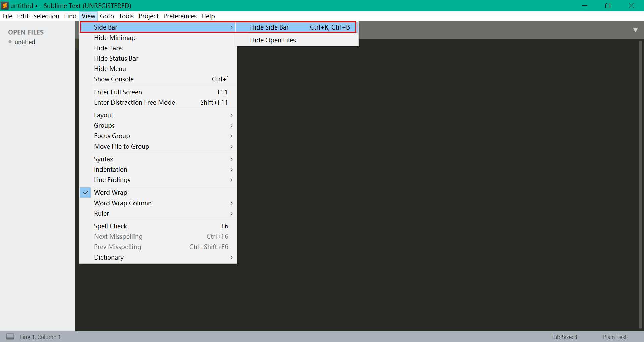Expand the Focus Group submenu
Image resolution: width=644 pixels, height=342 pixels.
(158, 136)
